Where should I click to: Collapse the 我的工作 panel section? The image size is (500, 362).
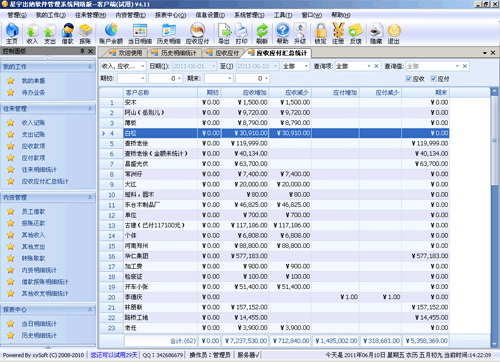90,67
